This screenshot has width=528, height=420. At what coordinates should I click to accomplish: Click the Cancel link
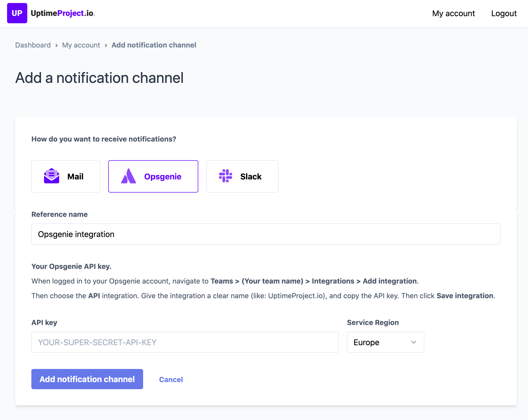[x=171, y=379]
